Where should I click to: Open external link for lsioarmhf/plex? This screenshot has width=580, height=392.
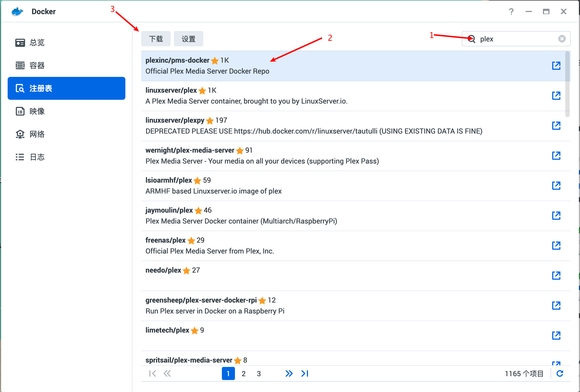556,186
